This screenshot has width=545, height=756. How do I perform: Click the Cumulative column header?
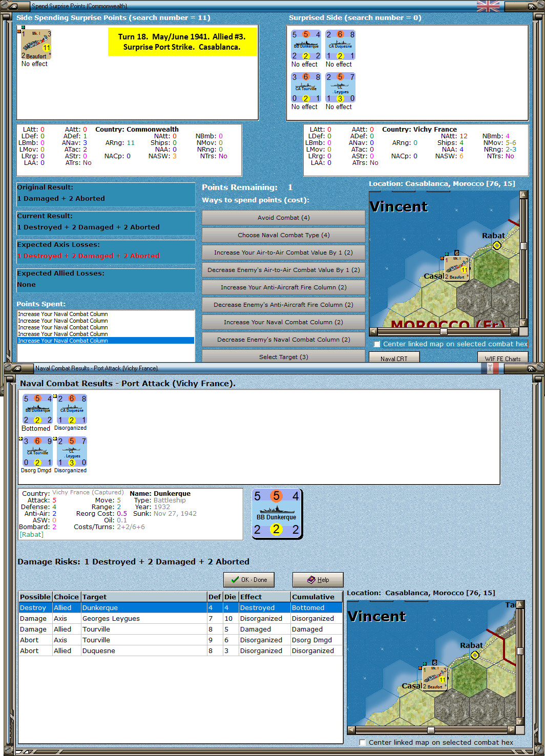(x=316, y=597)
